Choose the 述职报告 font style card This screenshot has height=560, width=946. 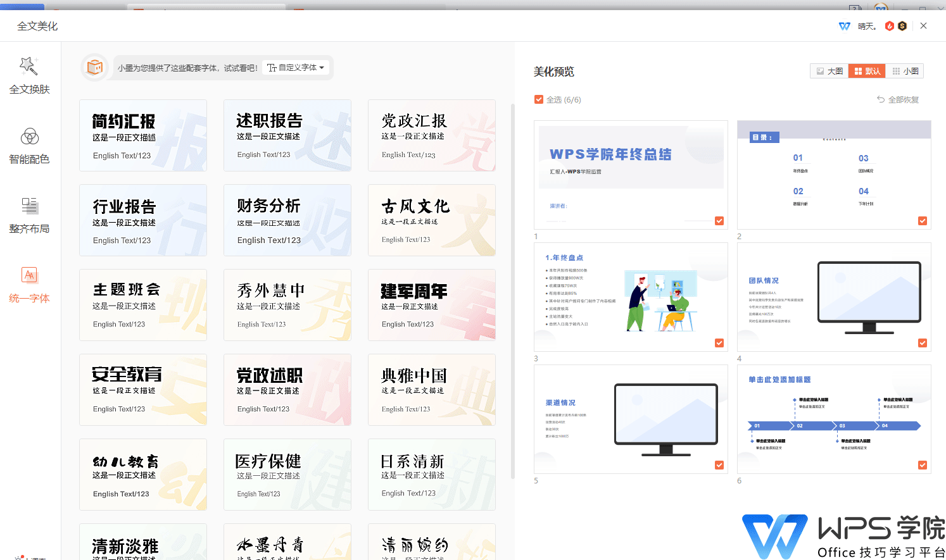287,135
